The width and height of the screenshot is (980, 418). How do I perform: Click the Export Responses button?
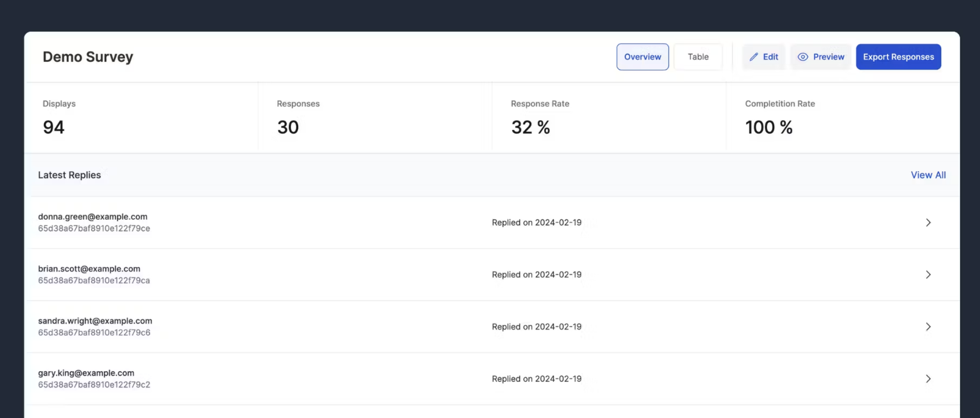coord(898,57)
